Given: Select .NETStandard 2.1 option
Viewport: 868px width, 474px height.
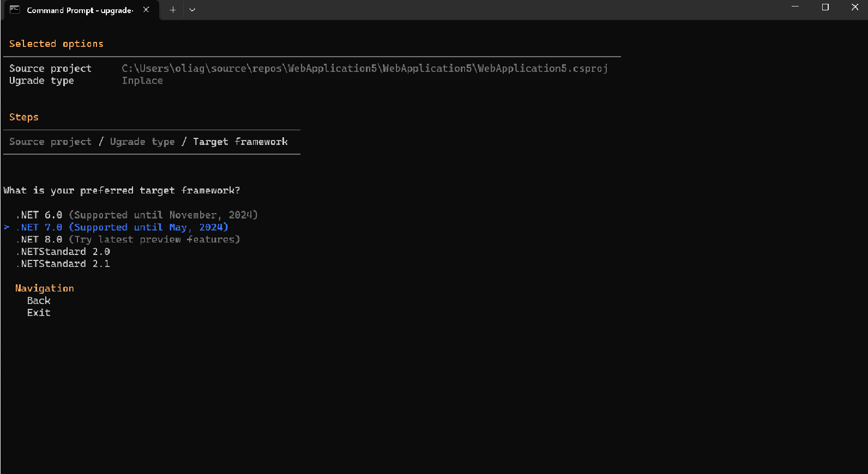Looking at the screenshot, I should pyautogui.click(x=63, y=264).
